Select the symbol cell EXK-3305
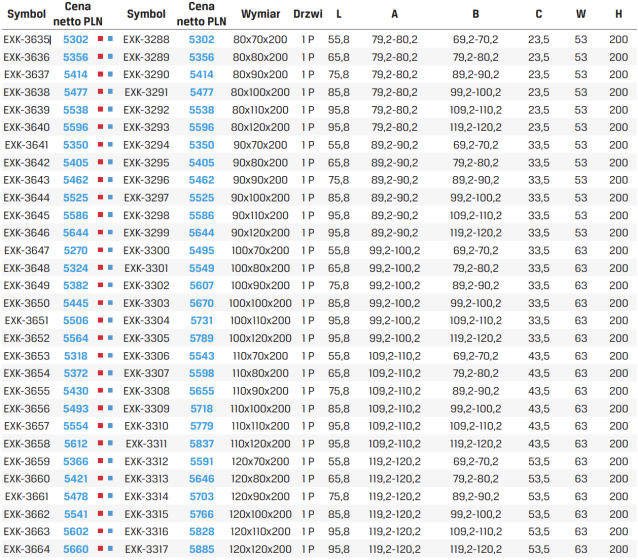Screen dimensions: 638x560 pos(146,338)
